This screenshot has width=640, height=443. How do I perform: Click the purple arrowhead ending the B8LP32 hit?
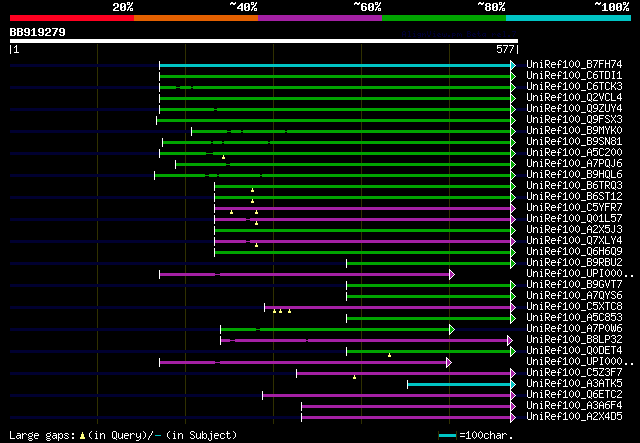[x=510, y=340]
